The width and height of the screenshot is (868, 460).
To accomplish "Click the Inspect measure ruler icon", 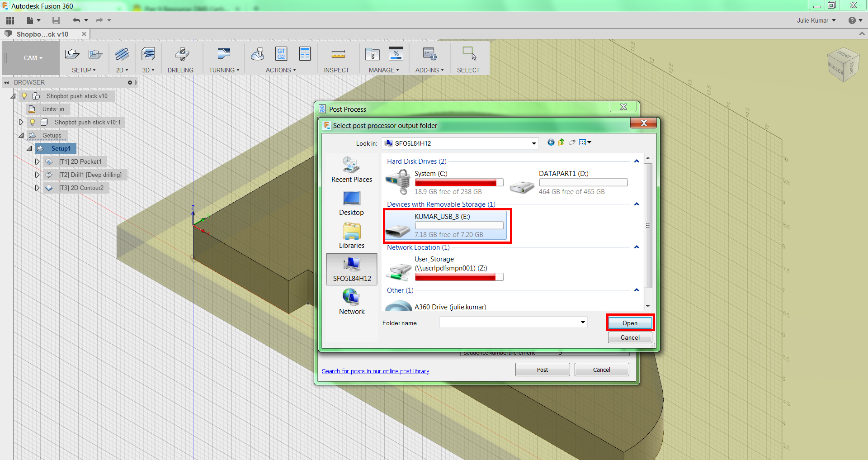I will tap(338, 55).
